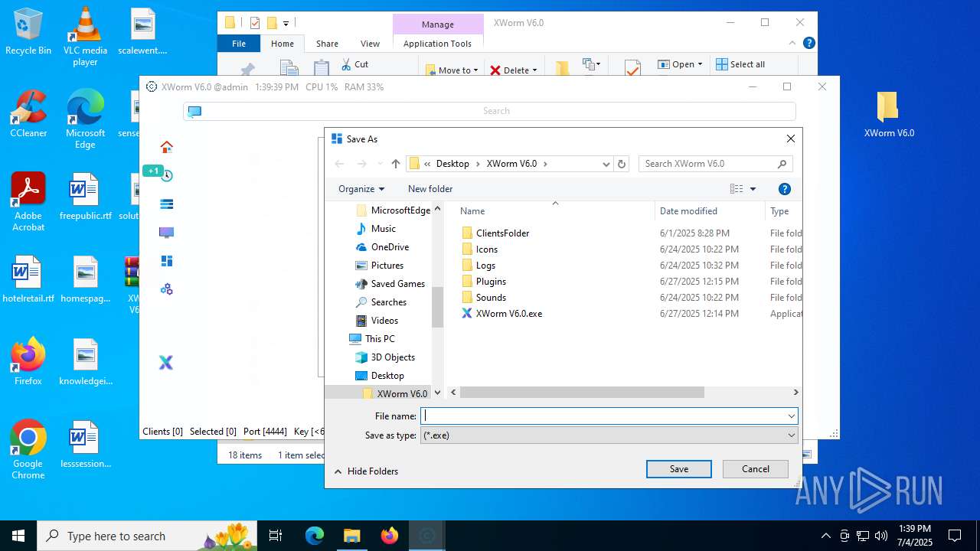Click the XWorm stacked-bars sidebar icon

[166, 204]
